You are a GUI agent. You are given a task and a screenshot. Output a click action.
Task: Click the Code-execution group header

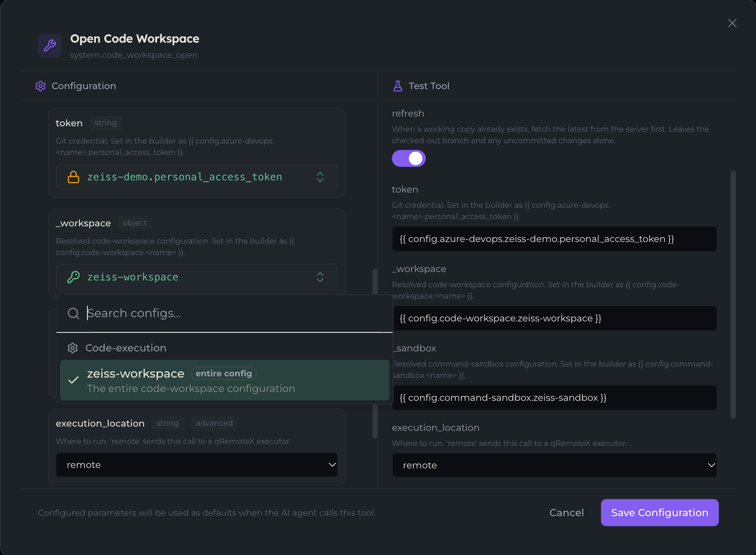click(126, 348)
